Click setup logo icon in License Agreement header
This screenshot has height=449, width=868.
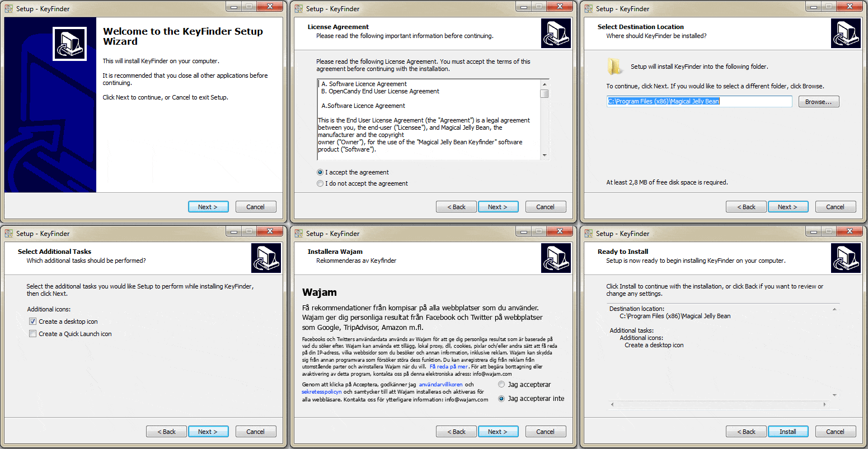coord(556,33)
